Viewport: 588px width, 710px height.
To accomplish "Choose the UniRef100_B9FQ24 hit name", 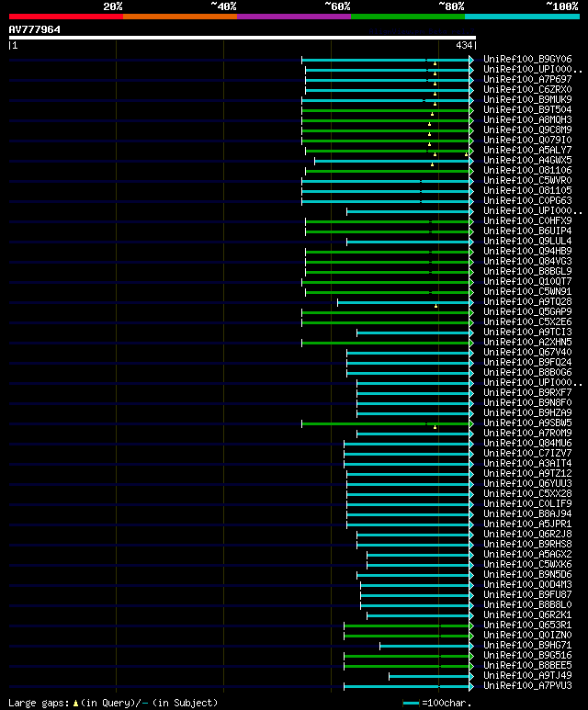I will (527, 363).
